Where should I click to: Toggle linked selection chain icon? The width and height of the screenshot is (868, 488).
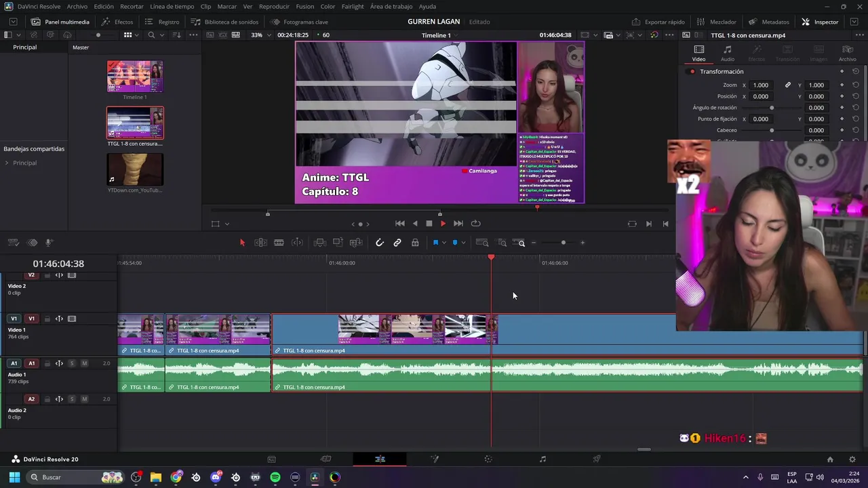[x=397, y=243]
